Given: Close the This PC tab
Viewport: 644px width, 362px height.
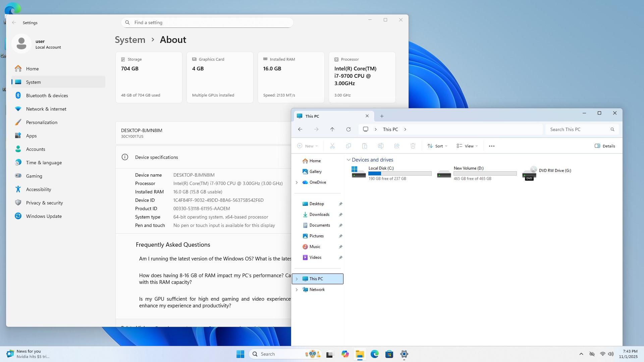Looking at the screenshot, I should [367, 116].
